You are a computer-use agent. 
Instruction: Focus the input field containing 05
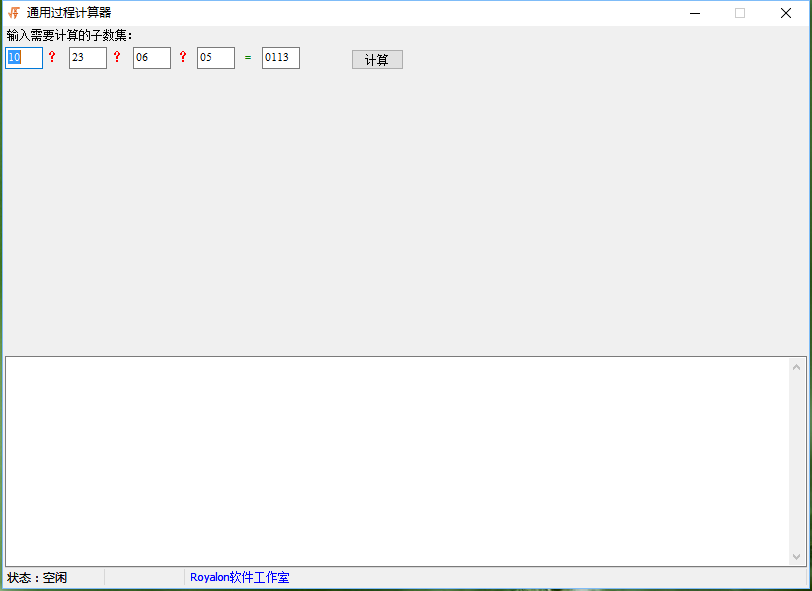pos(215,58)
